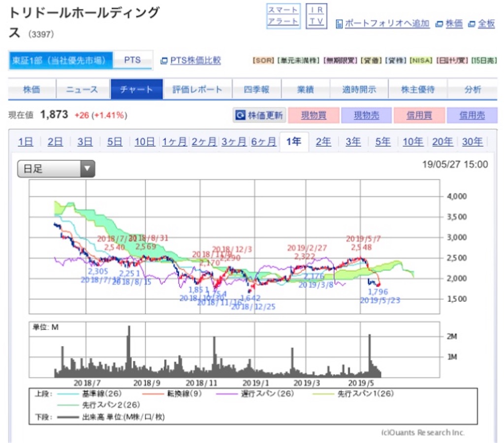The image size is (504, 443).
Task: Select the 3日 chart period
Action: click(x=85, y=142)
